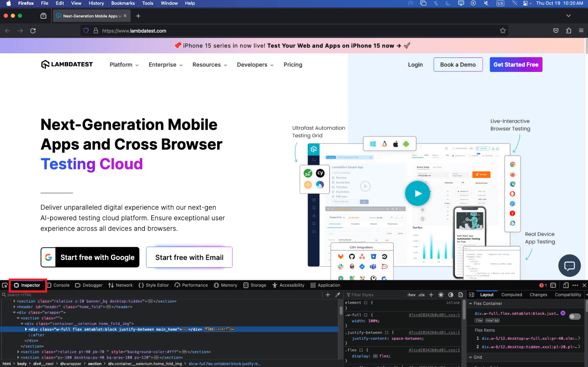The width and height of the screenshot is (588, 367).
Task: Click the purple flex overlay color swatch
Action: click(x=563, y=313)
